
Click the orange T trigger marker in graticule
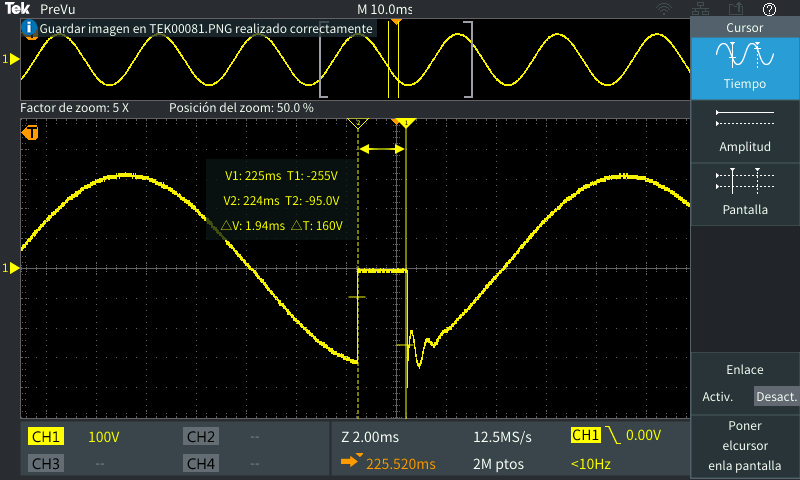point(30,133)
